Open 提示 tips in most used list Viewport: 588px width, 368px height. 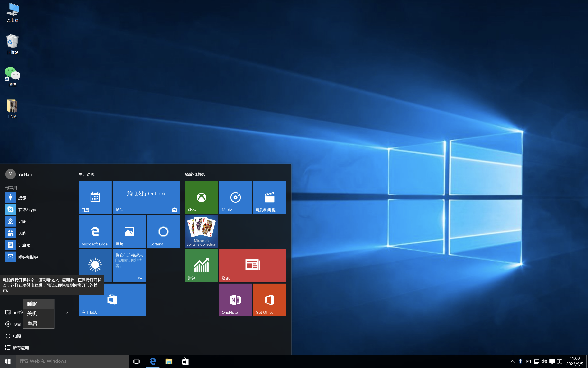36,198
